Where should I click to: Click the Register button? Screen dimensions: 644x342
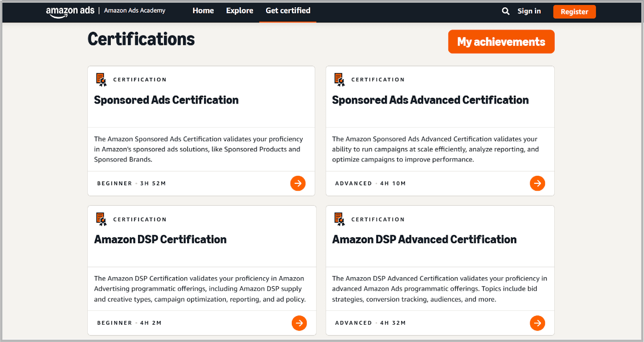[x=574, y=12]
